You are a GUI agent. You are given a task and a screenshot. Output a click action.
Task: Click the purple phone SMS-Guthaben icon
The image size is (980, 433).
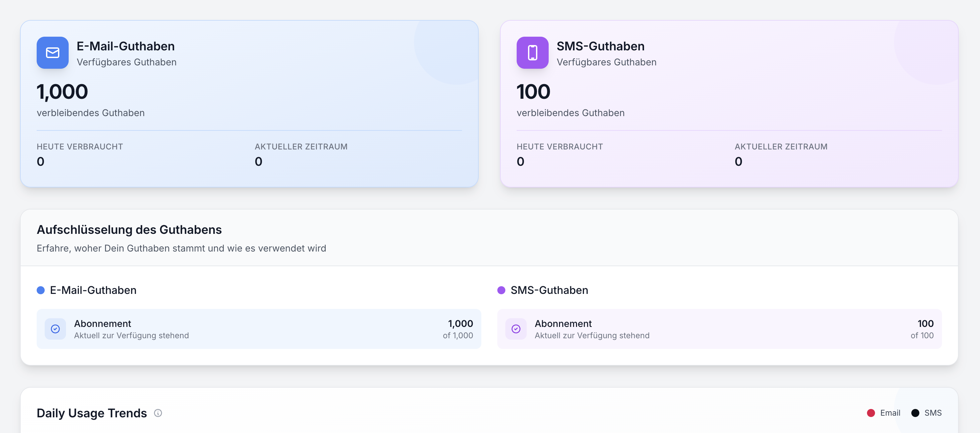click(x=532, y=53)
